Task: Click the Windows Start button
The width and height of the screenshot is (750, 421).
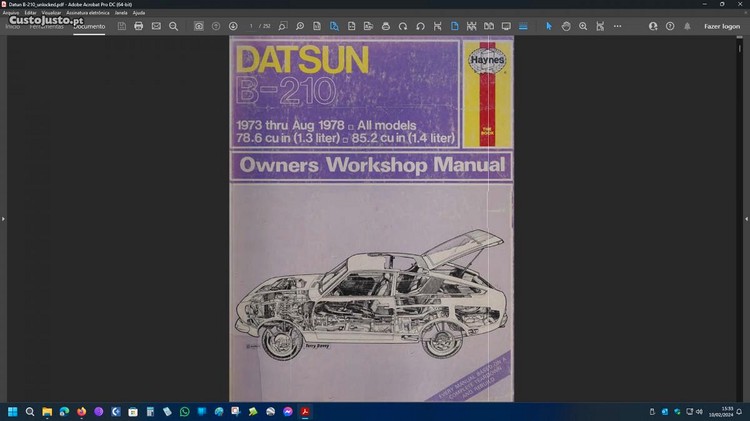Action: pos(13,411)
